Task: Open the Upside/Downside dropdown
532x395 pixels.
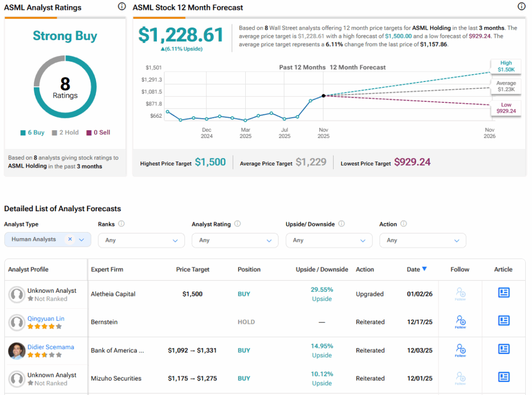Action: (329, 240)
